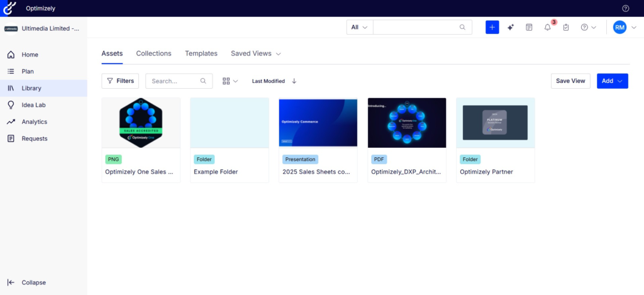The height and width of the screenshot is (295, 644).
Task: Select Idea Lab label in the sidebar
Action: click(34, 105)
